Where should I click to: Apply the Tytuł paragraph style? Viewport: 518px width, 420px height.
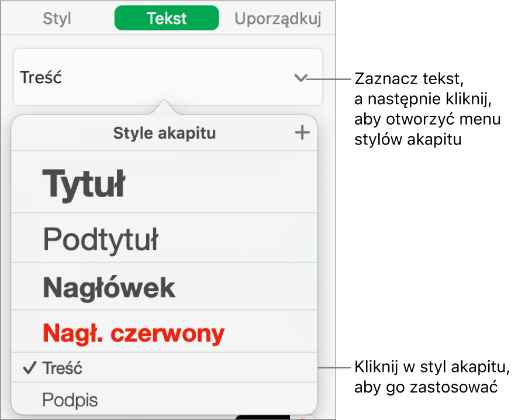point(164,182)
